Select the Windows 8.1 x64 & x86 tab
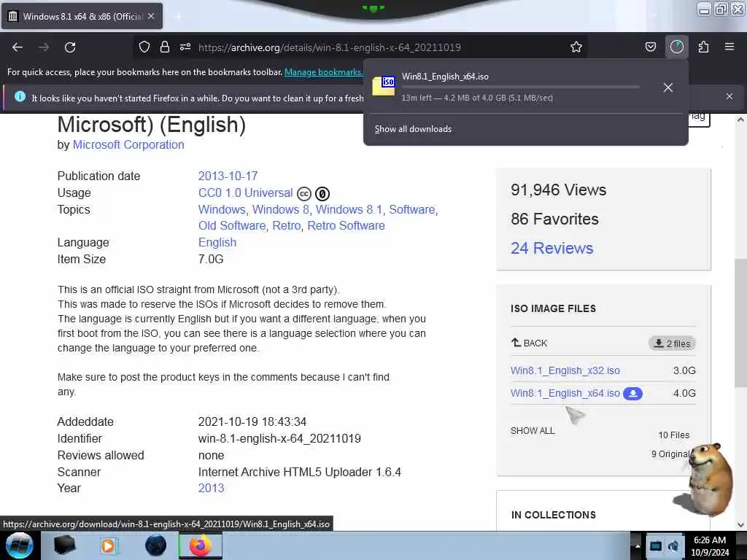Image resolution: width=747 pixels, height=560 pixels. coord(82,16)
